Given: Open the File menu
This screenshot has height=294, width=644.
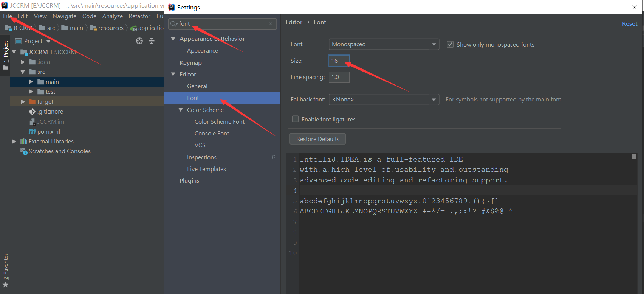Looking at the screenshot, I should (7, 16).
